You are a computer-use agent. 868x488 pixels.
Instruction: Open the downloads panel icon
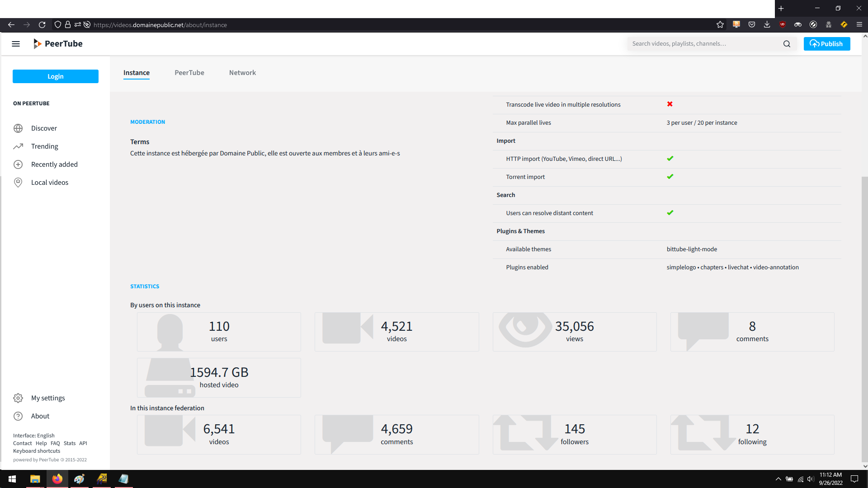click(x=767, y=25)
